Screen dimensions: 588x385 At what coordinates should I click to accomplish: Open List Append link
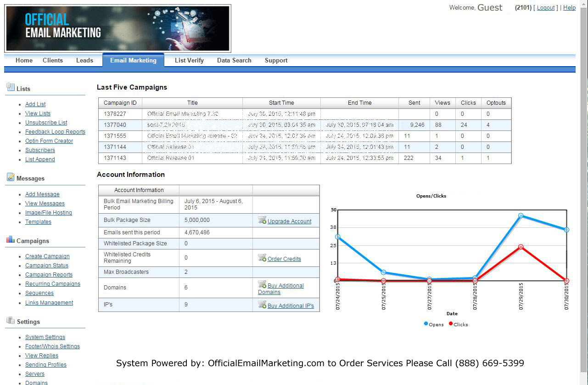point(40,159)
